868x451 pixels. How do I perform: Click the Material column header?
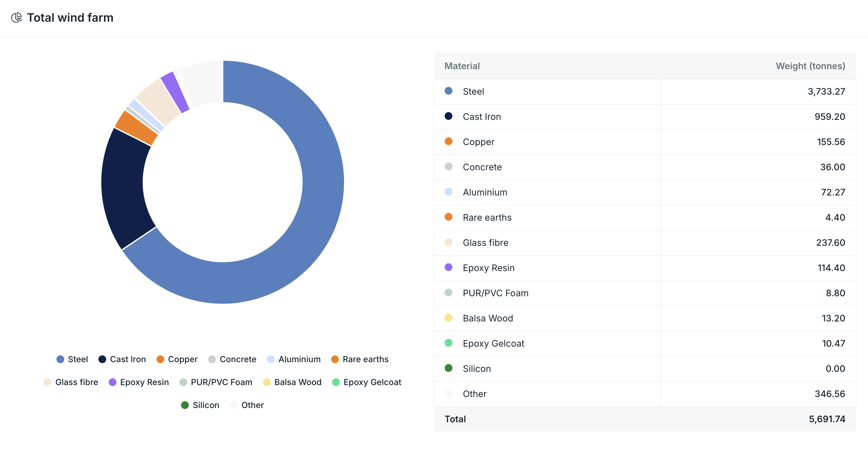click(x=462, y=66)
